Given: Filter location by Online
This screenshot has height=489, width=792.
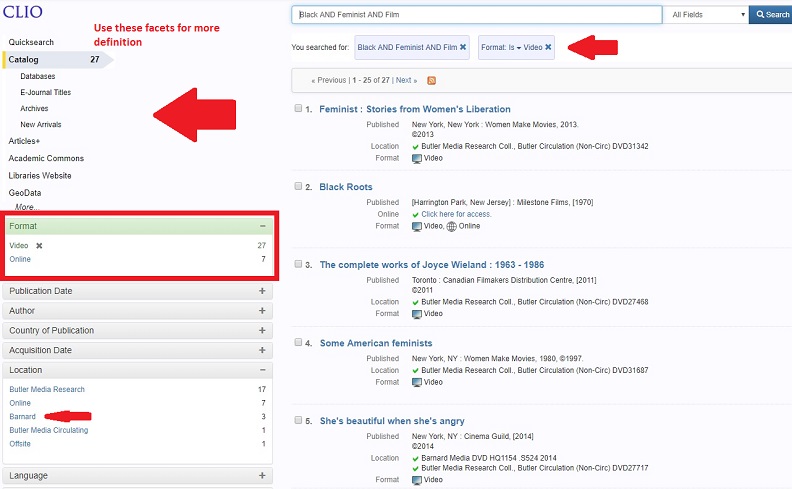Looking at the screenshot, I should point(20,403).
